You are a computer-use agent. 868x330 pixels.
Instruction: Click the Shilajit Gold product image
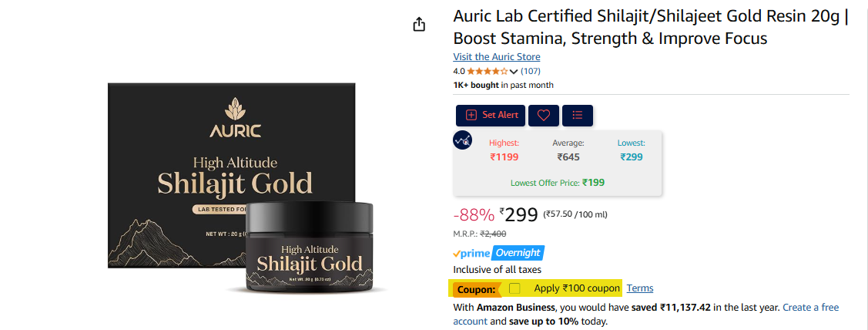pyautogui.click(x=247, y=189)
